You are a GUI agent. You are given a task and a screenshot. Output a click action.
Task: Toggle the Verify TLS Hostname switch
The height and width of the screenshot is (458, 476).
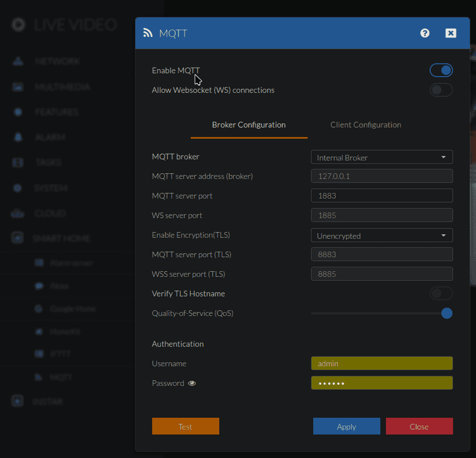pos(441,294)
